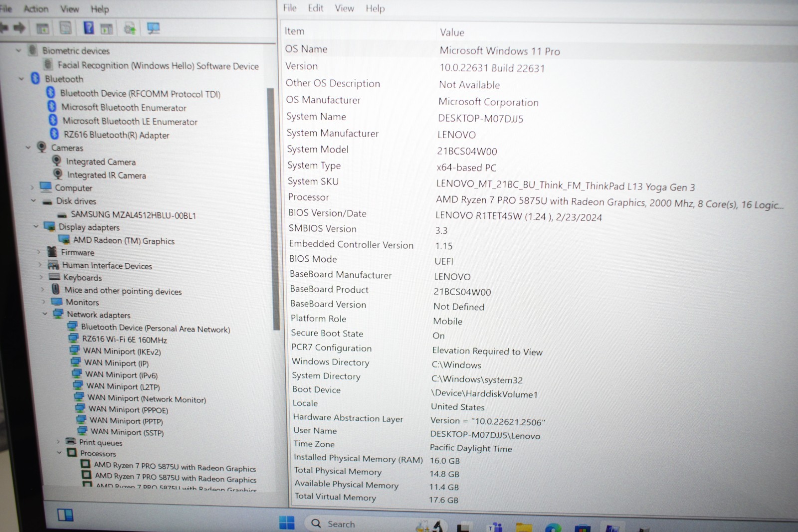The width and height of the screenshot is (798, 532).
Task: Click the Cameras category webcam icon
Action: pos(42,147)
